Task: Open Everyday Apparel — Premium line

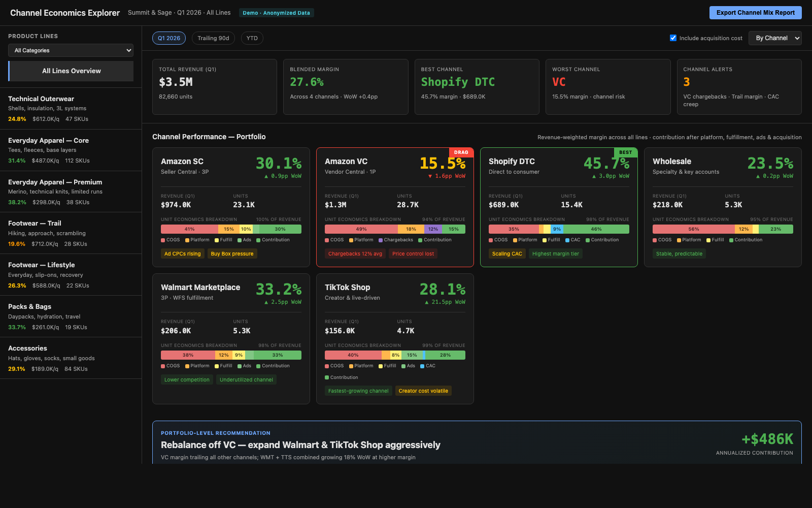Action: 71,192
